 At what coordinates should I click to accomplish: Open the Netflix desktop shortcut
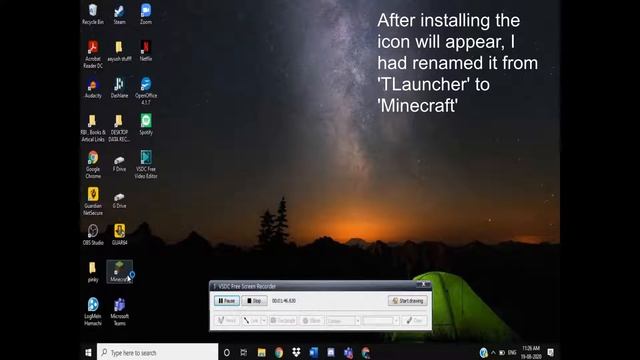(x=146, y=51)
